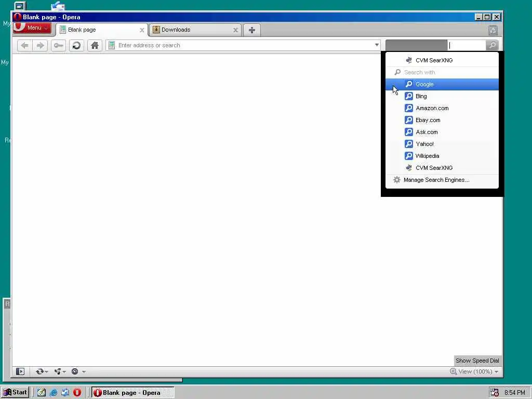Close the Blank page tab
532x399 pixels.
coord(142,30)
